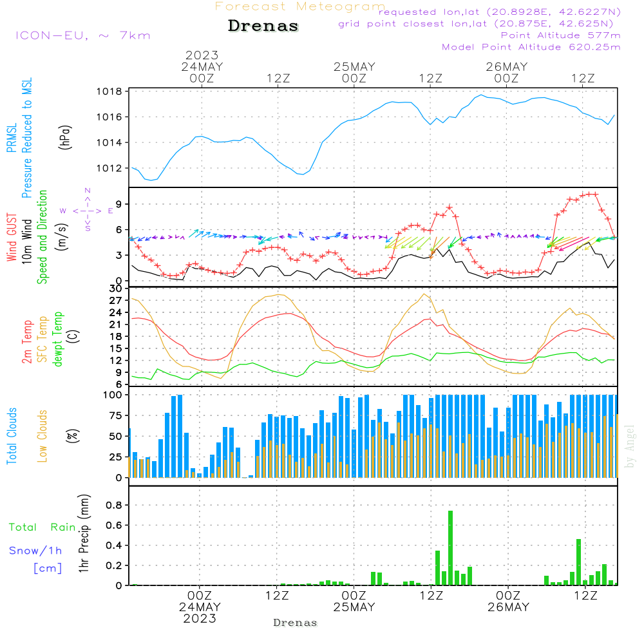Click the bottom-axis '26MAY' date label

509,607
